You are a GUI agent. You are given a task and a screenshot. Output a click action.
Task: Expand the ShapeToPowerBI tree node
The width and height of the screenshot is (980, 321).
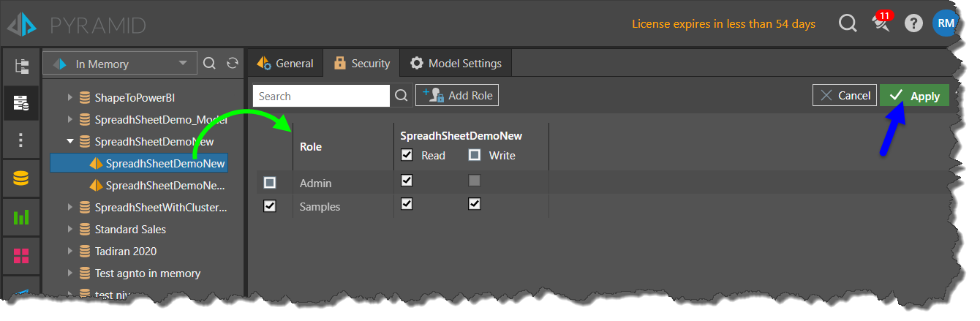tap(70, 97)
